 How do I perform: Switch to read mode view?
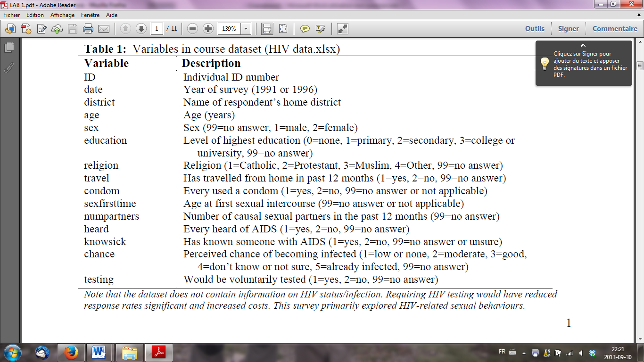(343, 29)
